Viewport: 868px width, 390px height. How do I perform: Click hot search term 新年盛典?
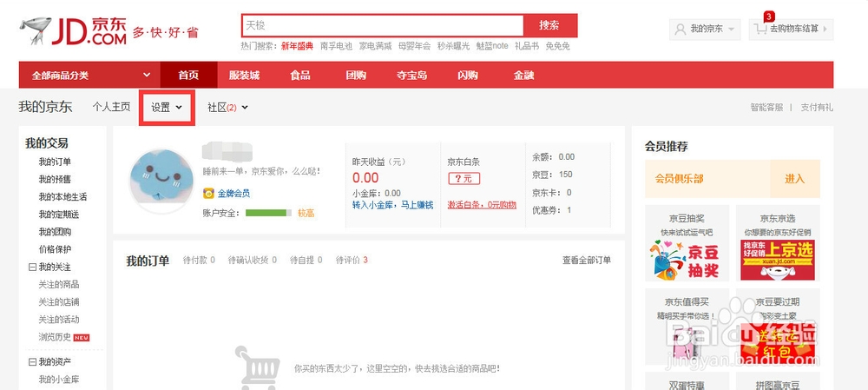[x=297, y=47]
